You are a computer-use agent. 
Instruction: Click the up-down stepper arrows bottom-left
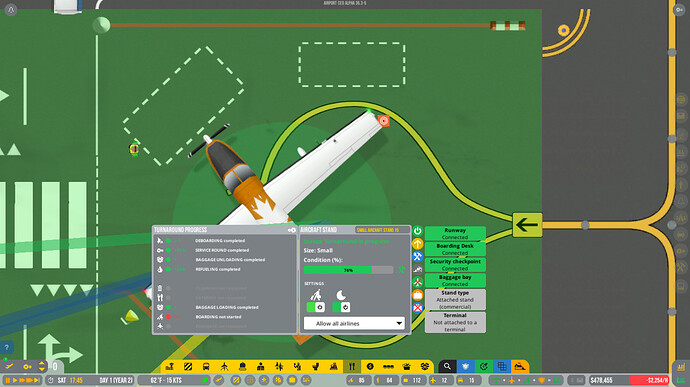click(41, 366)
